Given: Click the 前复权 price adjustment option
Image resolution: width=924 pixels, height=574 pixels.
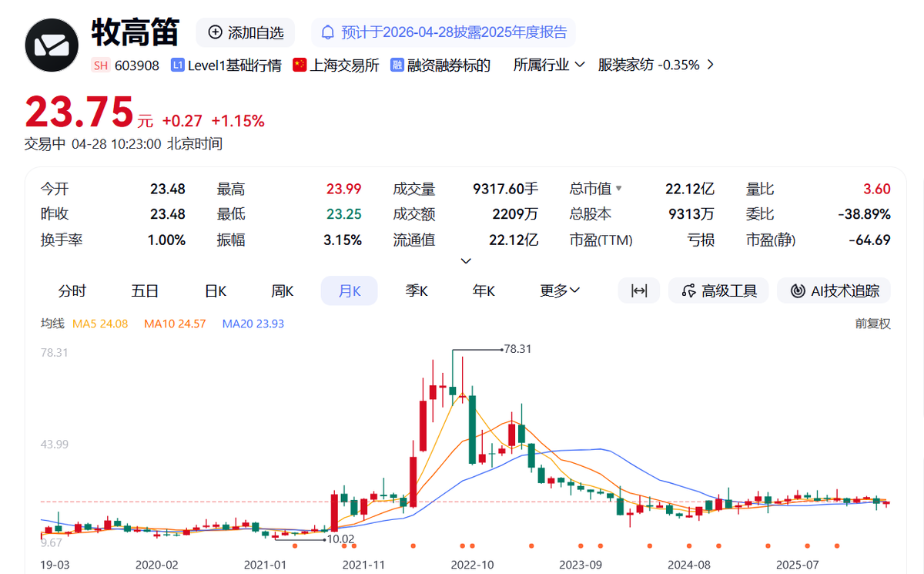Looking at the screenshot, I should (x=872, y=324).
